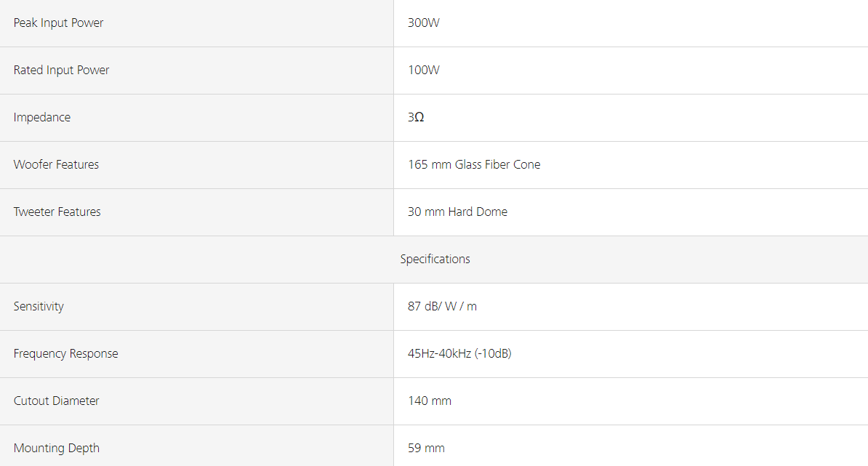Click the Sensitivity row label
The height and width of the screenshot is (466, 868).
[39, 307]
